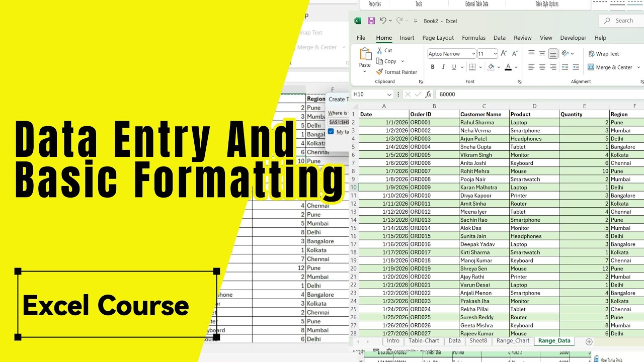
Task: Switch to the Insert ribbon tab
Action: click(x=407, y=38)
